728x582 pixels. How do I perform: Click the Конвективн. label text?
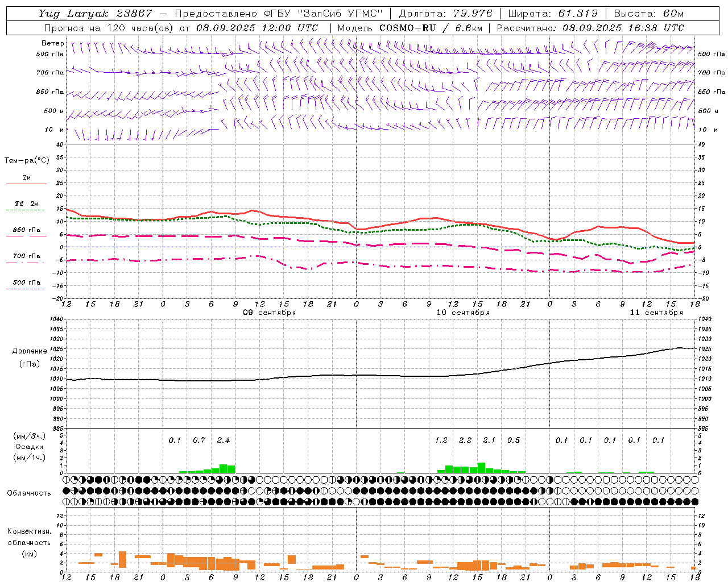30,531
